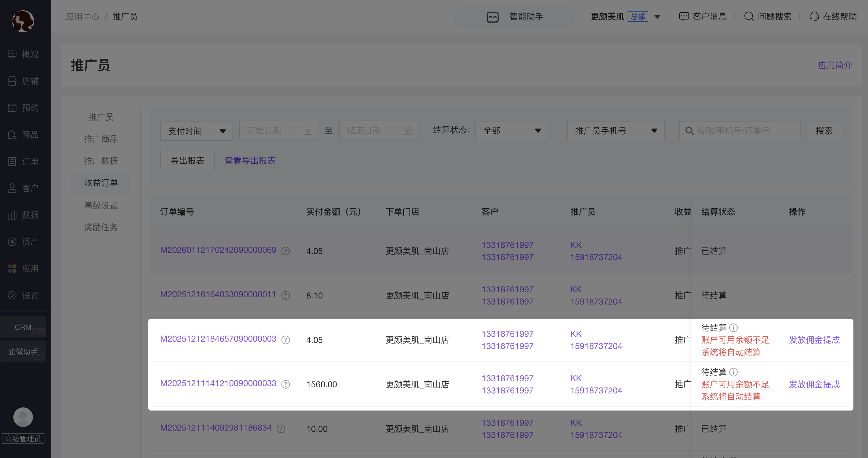
Task: Click info icon next to first 待结算 status
Action: pyautogui.click(x=733, y=327)
